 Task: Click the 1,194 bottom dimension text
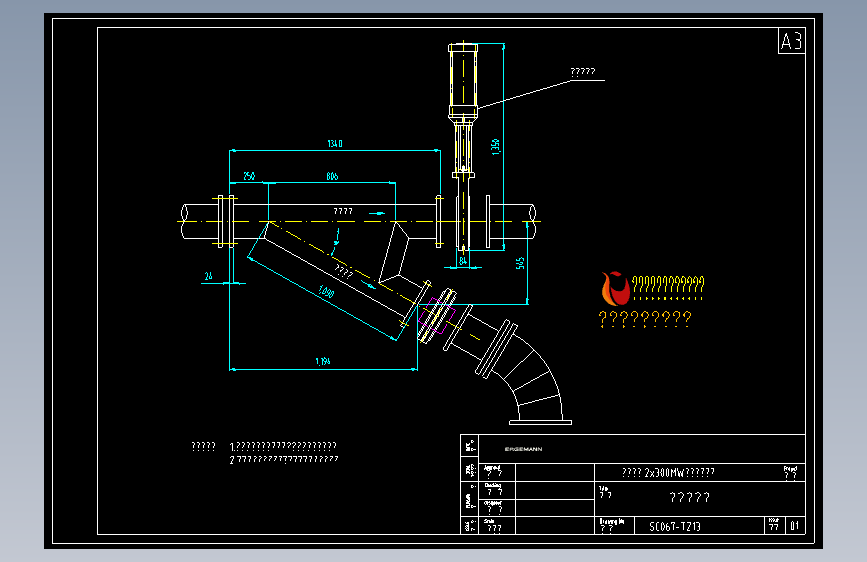click(323, 361)
